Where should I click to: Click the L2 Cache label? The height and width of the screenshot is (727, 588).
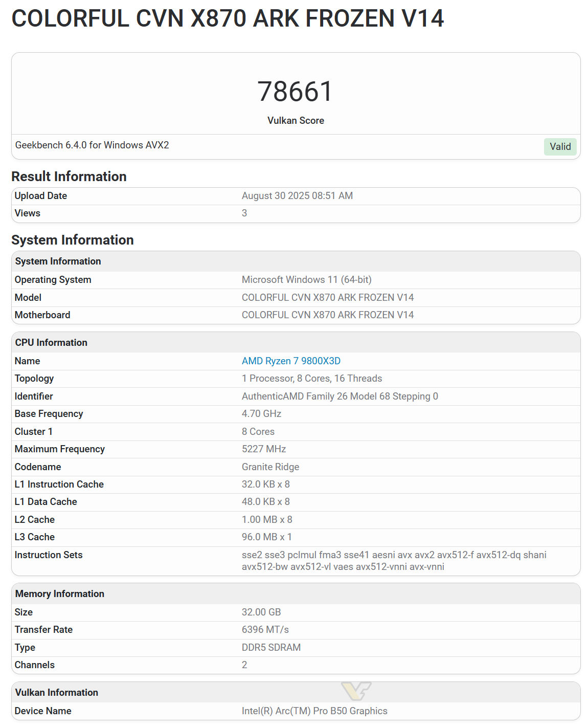[x=35, y=520]
